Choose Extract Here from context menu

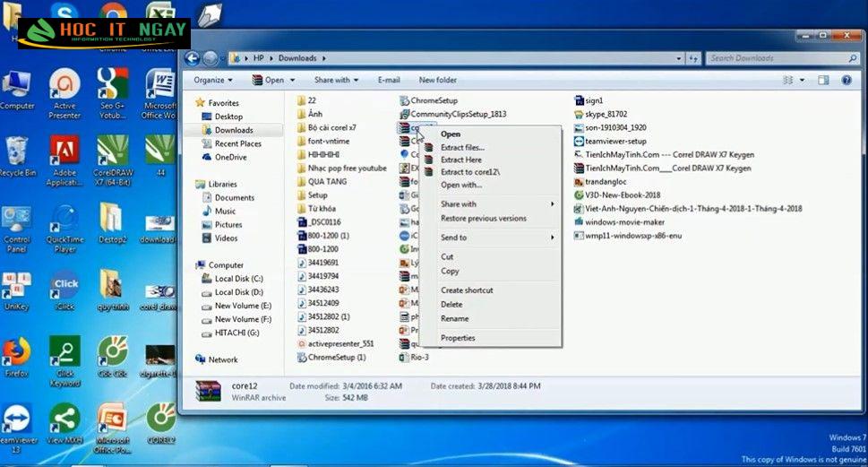(491, 160)
